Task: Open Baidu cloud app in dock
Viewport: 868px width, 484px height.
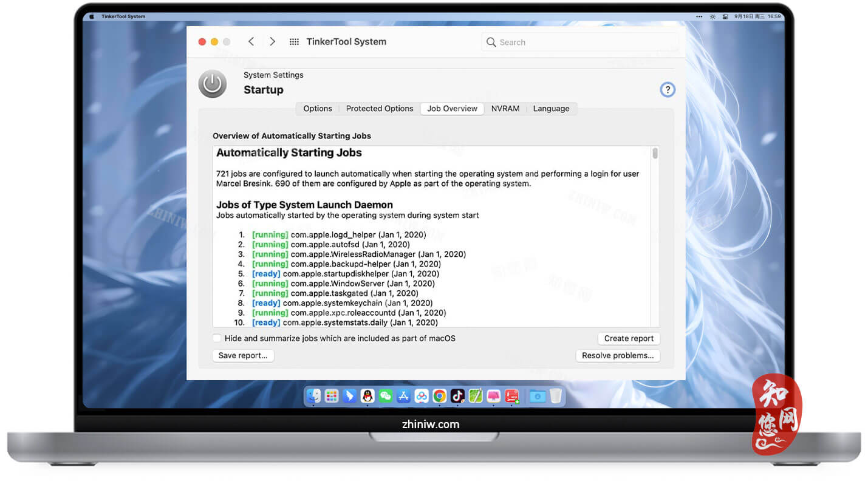Action: click(x=422, y=396)
